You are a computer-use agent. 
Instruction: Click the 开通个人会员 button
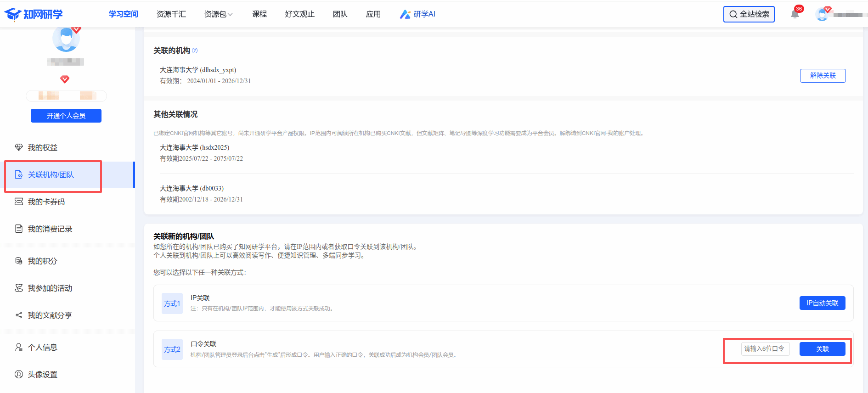coord(66,116)
